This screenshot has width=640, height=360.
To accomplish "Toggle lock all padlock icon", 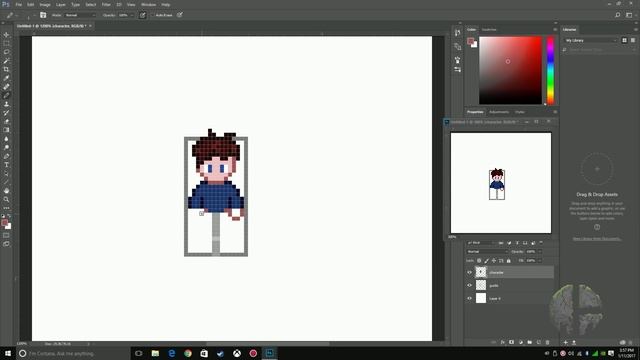I will point(509,260).
